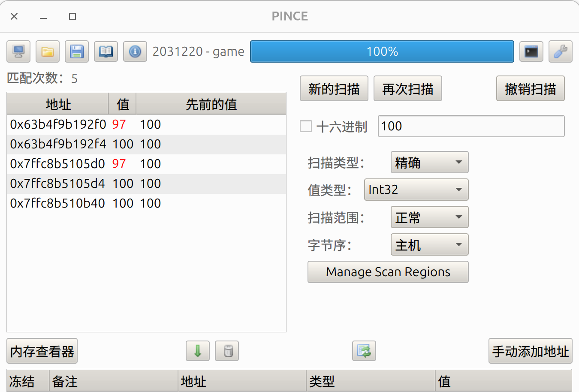
Task: Open a cheat table file with folder icon
Action: pos(48,52)
